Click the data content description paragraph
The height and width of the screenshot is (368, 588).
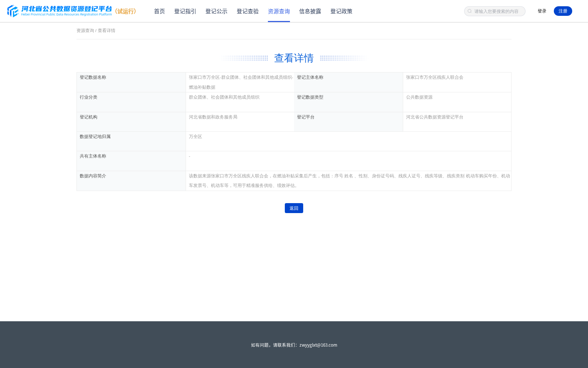(349, 181)
